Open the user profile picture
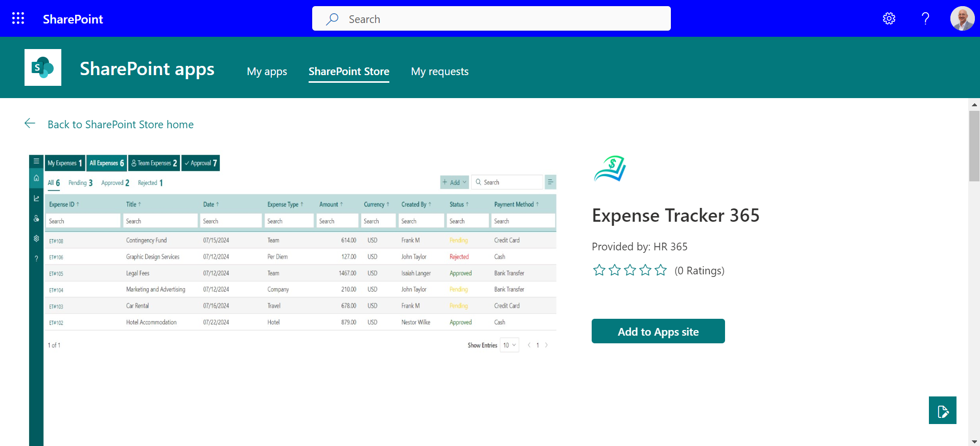Image resolution: width=980 pixels, height=446 pixels. point(963,18)
